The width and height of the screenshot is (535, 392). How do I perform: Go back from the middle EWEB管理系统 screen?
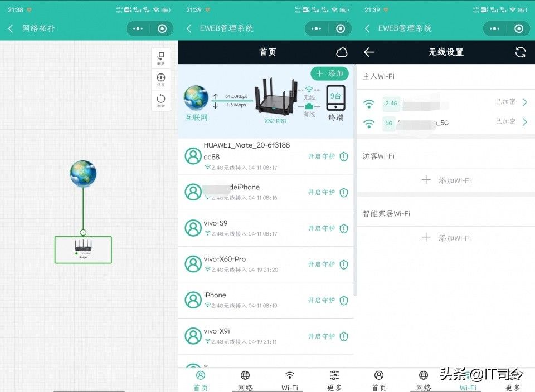click(189, 28)
